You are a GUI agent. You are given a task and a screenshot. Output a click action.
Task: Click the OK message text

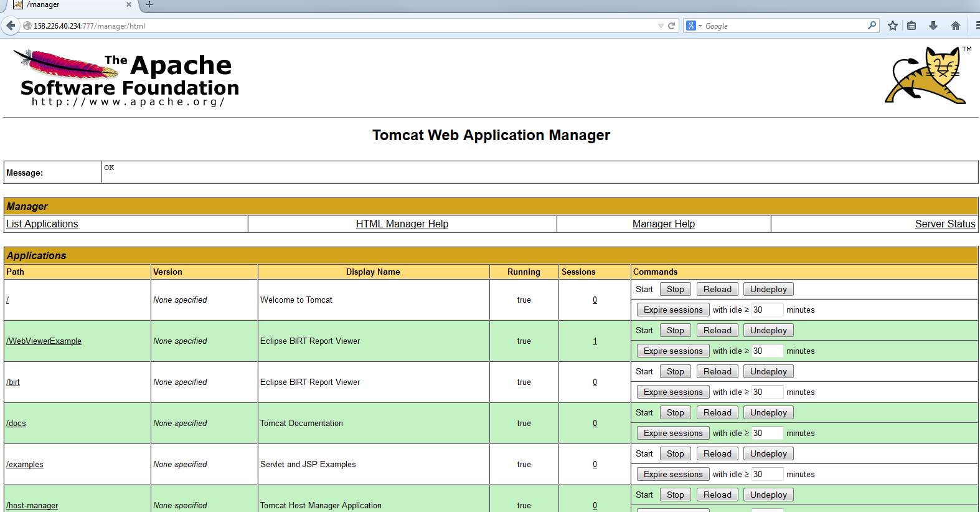tap(109, 168)
